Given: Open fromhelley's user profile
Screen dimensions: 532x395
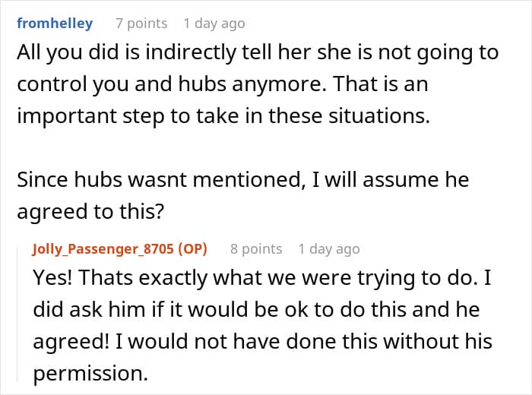Looking at the screenshot, I should point(54,23).
